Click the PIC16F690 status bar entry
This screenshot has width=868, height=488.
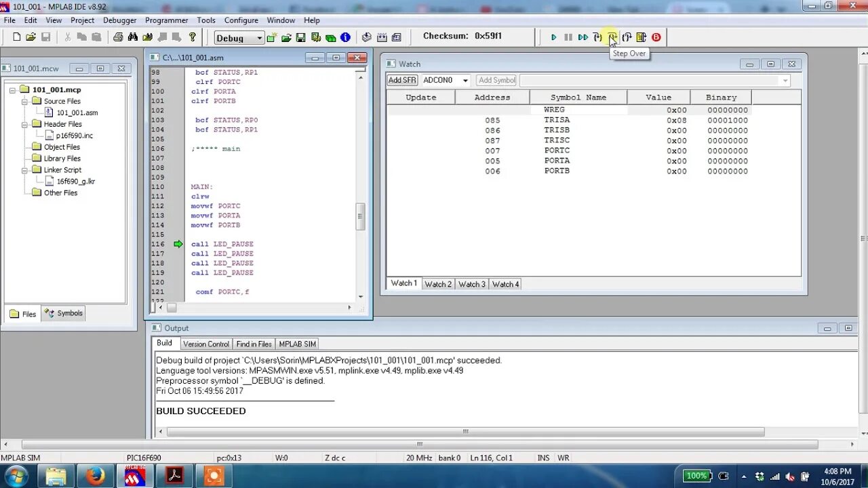point(144,458)
